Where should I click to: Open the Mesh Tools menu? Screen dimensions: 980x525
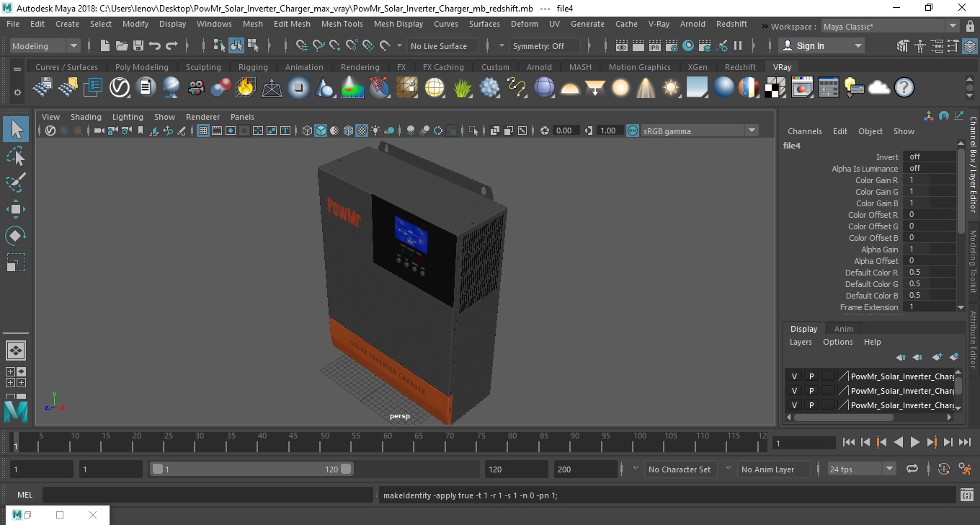pos(342,24)
